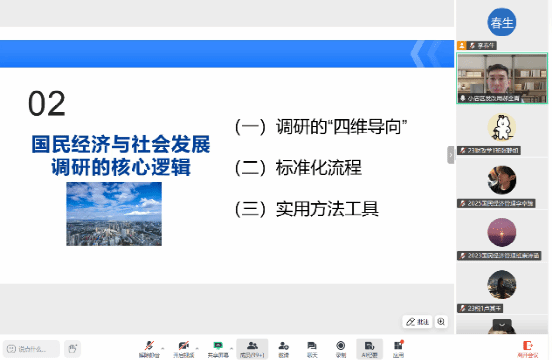Leave the meeting
This screenshot has width=554, height=360.
(x=528, y=349)
